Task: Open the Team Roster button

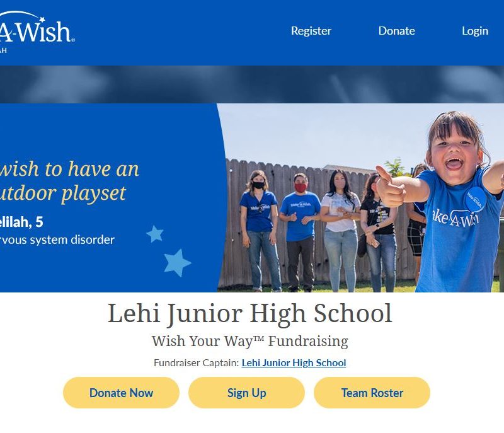Action: 372,393
